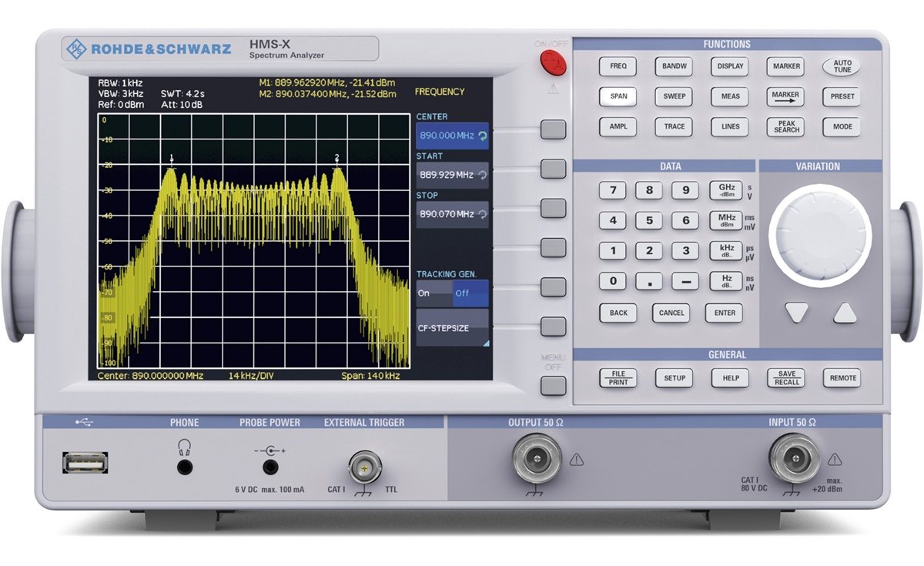The height and width of the screenshot is (566, 924).
Task: Click marker 2 on the trace
Action: coord(337,158)
